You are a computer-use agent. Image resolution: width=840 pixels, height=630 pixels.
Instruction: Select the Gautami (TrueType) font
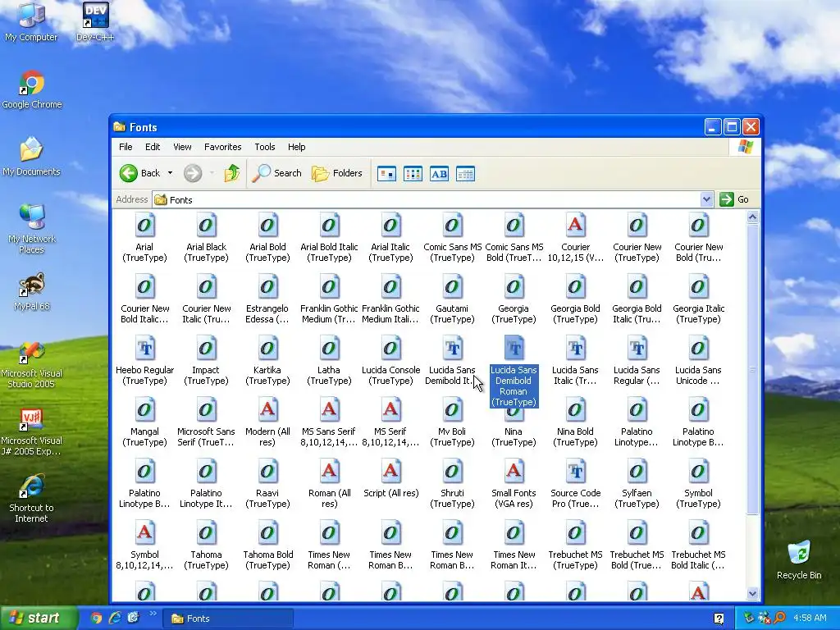click(452, 286)
